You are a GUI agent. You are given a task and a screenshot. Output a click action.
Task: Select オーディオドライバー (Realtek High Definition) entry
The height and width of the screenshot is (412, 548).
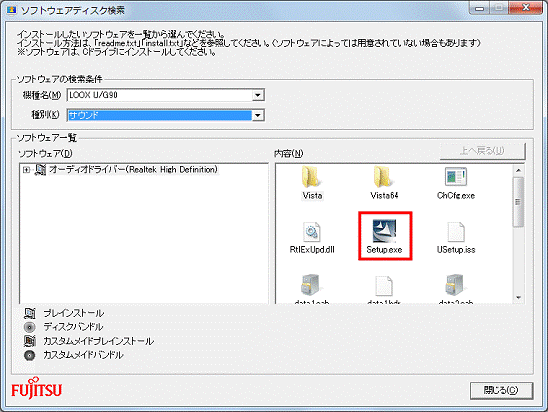(x=133, y=169)
